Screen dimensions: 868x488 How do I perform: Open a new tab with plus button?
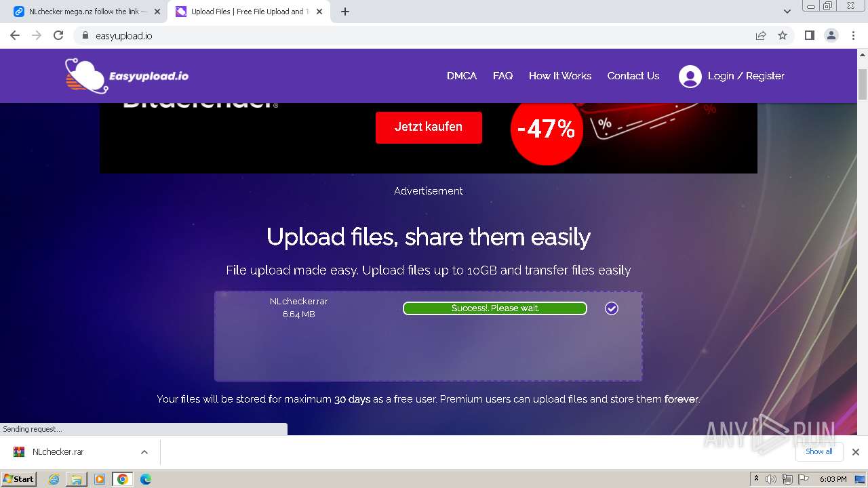point(345,12)
